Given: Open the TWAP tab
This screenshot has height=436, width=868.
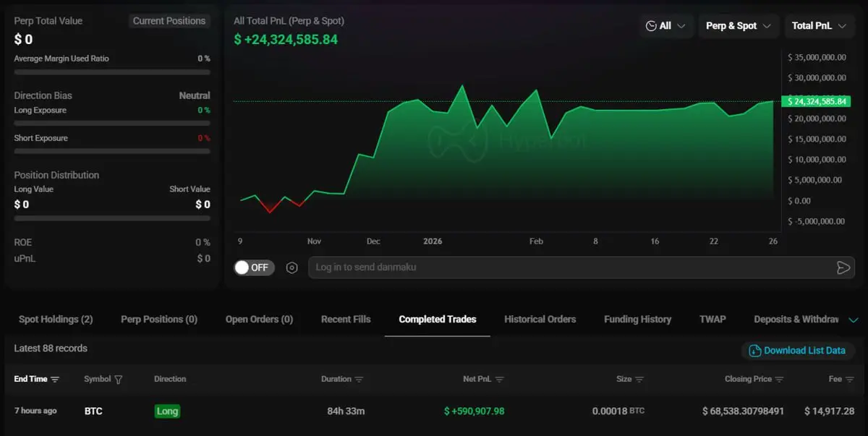Looking at the screenshot, I should [712, 319].
